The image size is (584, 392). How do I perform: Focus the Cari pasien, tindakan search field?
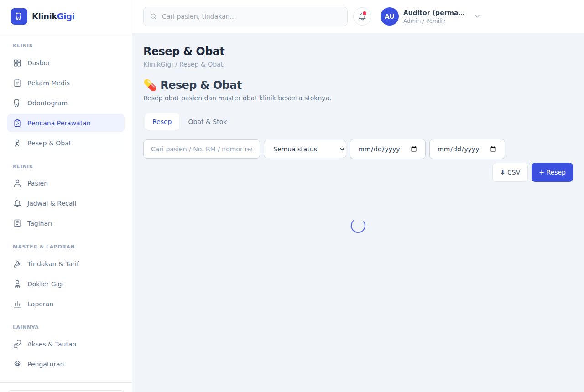click(245, 16)
